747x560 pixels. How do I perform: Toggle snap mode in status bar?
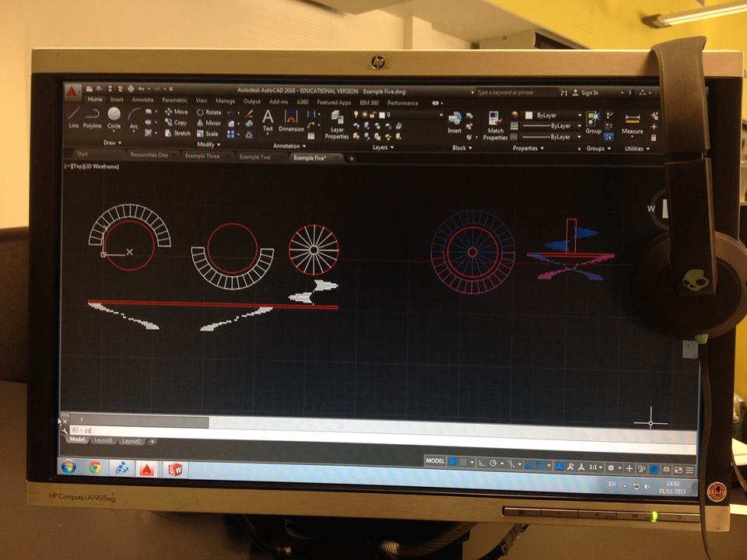tap(464, 462)
